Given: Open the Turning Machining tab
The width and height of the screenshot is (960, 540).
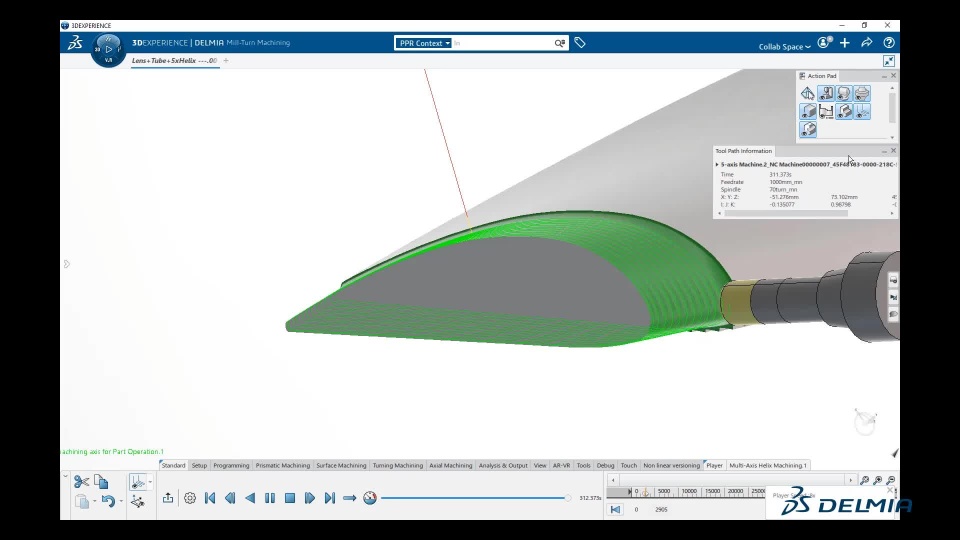Looking at the screenshot, I should (397, 465).
